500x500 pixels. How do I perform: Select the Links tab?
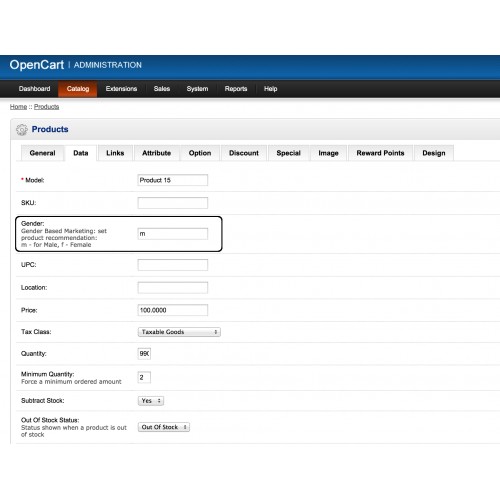115,153
